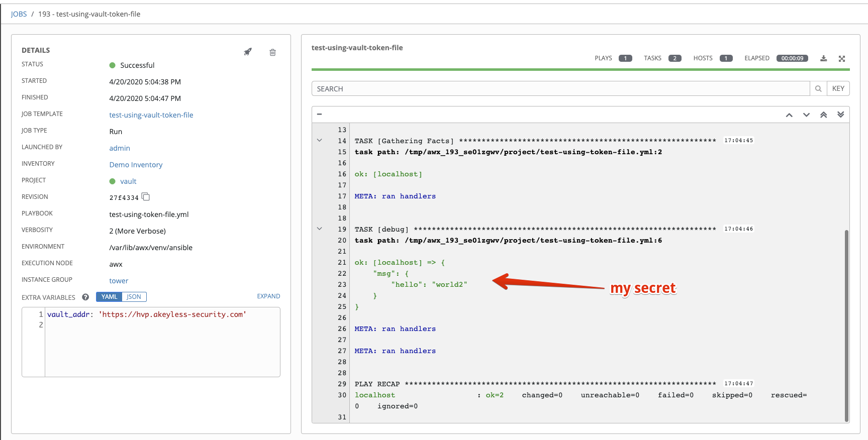
Task: Go to JOBS breadcrumb
Action: [x=19, y=14]
